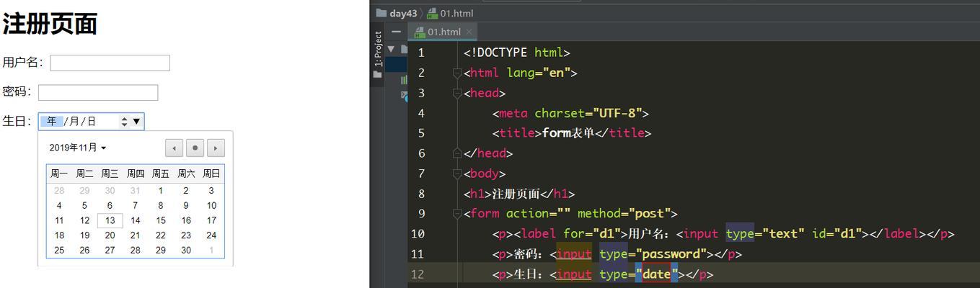Collapse the project tree root arrow
The image size is (980, 288).
click(392, 49)
